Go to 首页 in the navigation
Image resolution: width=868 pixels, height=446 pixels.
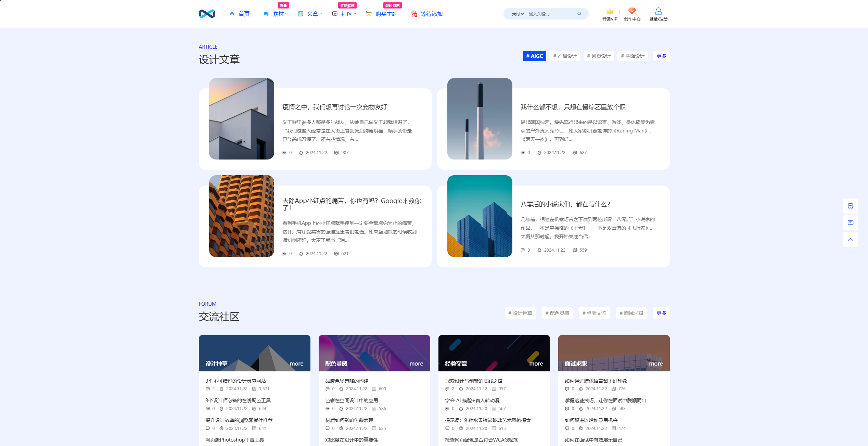point(244,14)
